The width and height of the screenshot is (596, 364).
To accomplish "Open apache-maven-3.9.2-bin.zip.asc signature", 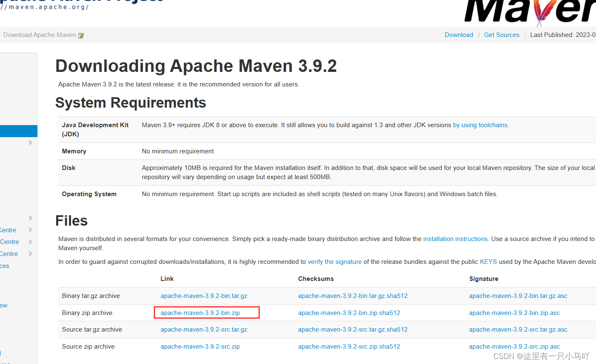I will [515, 313].
